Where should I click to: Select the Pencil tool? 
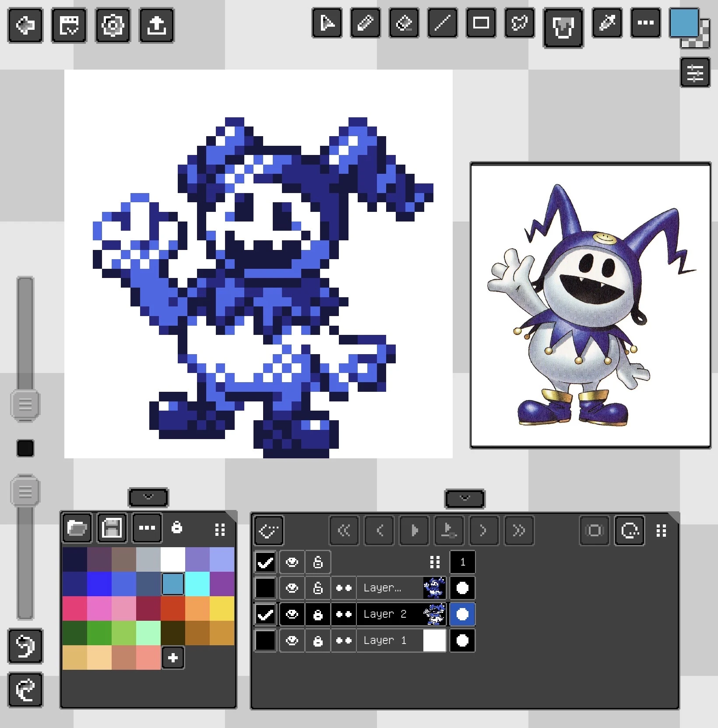click(x=365, y=23)
